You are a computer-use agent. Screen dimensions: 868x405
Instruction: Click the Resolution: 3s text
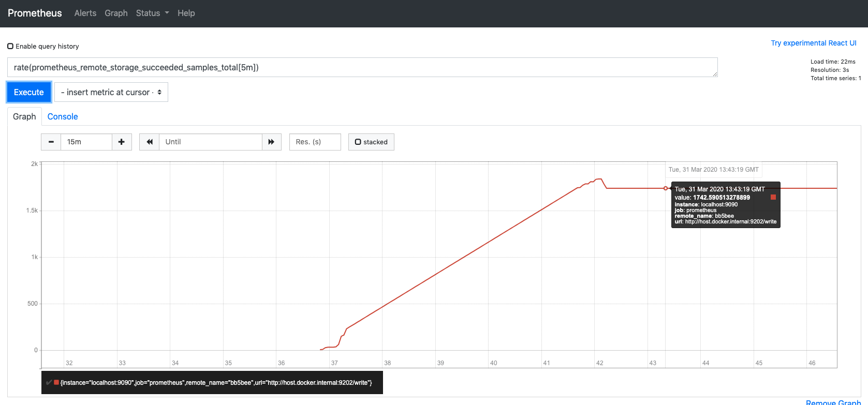click(x=830, y=70)
